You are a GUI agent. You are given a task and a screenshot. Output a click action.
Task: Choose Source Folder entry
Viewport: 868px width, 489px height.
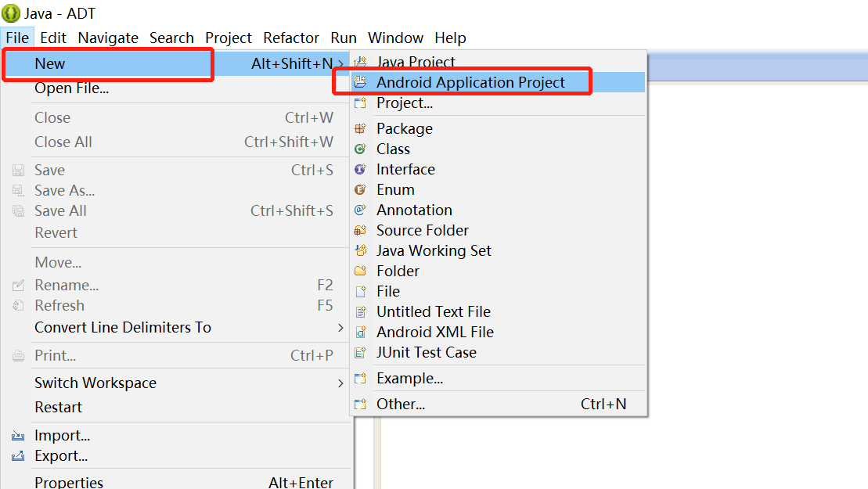click(499, 230)
